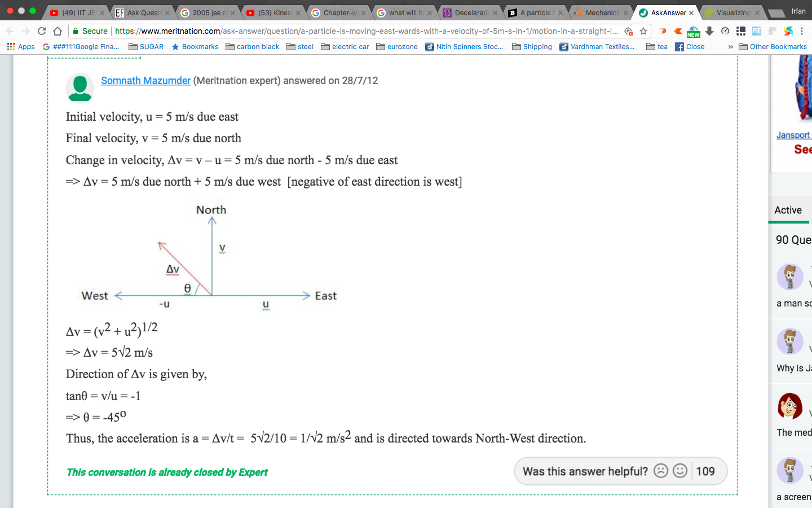This screenshot has width=812, height=508.
Task: Click the velocity vector diagram image
Action: (210, 259)
